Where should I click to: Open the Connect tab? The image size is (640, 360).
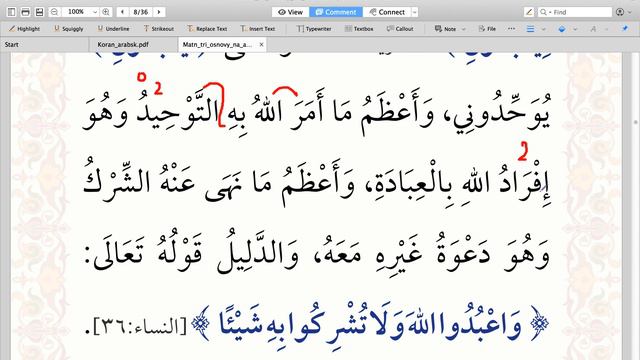(x=387, y=12)
